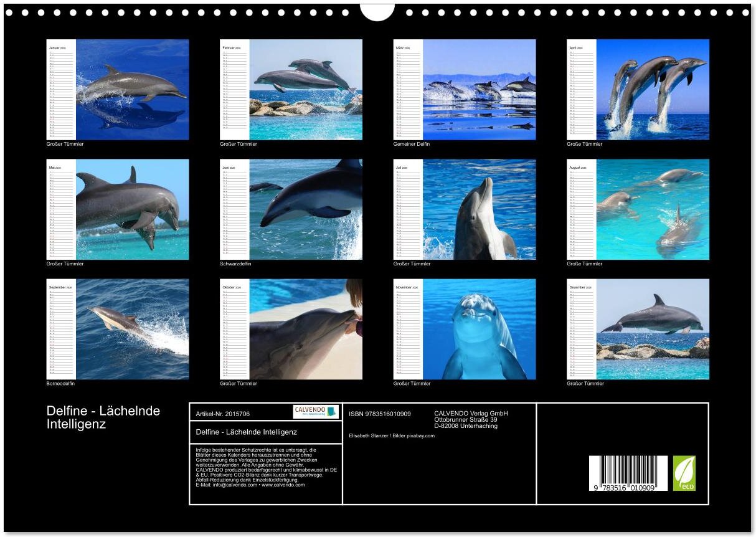Select the April leaping dolphins page
This screenshot has width=756, height=537.
pos(638,90)
